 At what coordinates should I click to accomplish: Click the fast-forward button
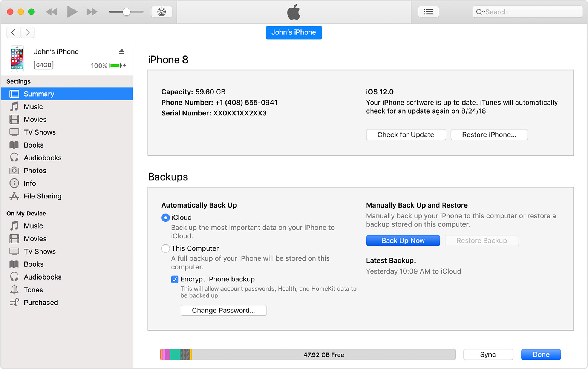pos(92,12)
